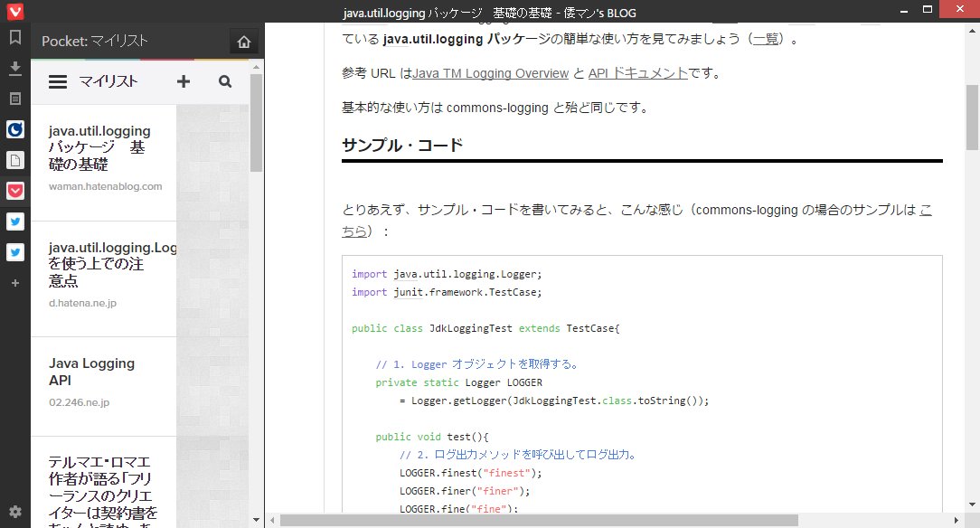980x528 pixels.
Task: Click the 'public void test(){' code line
Action: pyautogui.click(x=432, y=437)
